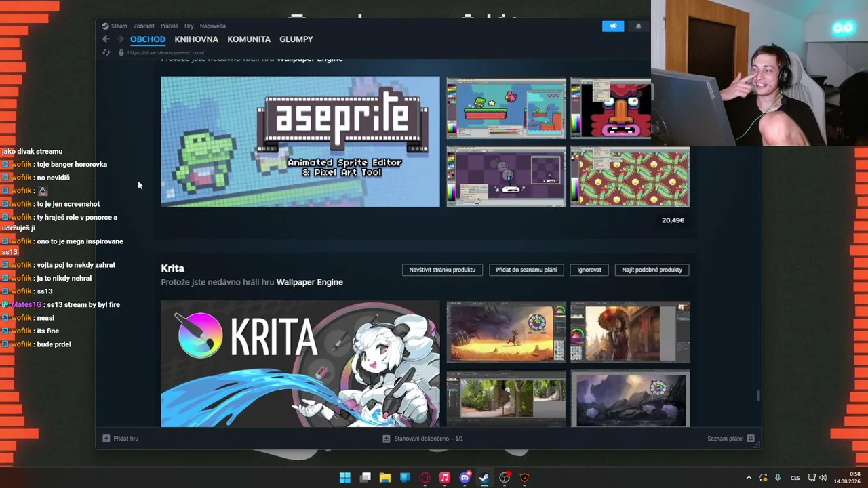Open the network icon in system tray

[812, 478]
